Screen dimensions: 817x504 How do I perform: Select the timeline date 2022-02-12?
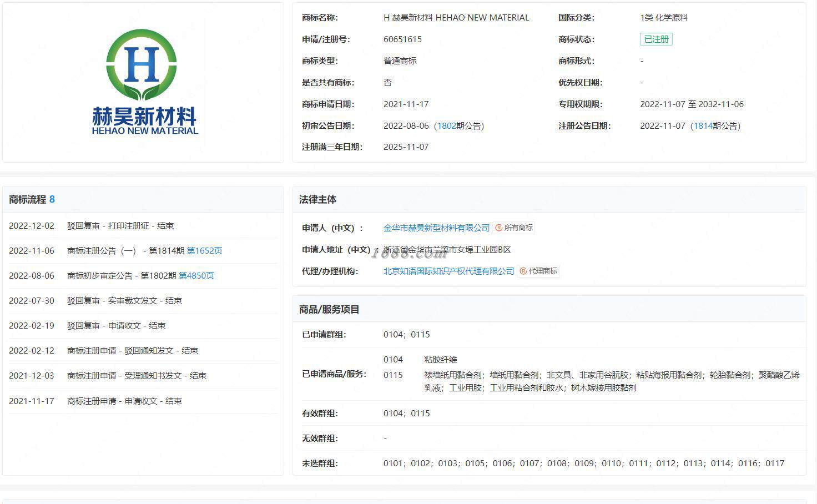click(32, 351)
